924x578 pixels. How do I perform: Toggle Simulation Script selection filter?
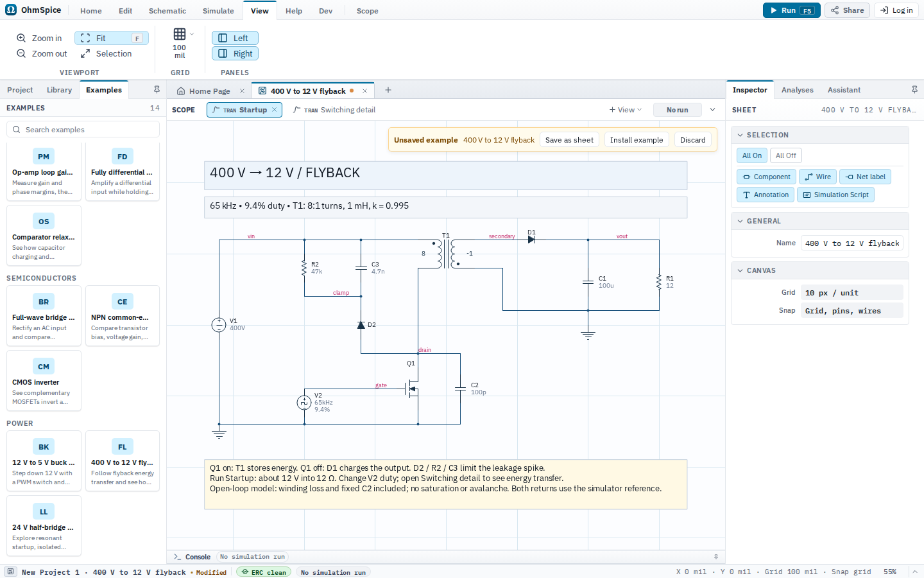point(835,195)
